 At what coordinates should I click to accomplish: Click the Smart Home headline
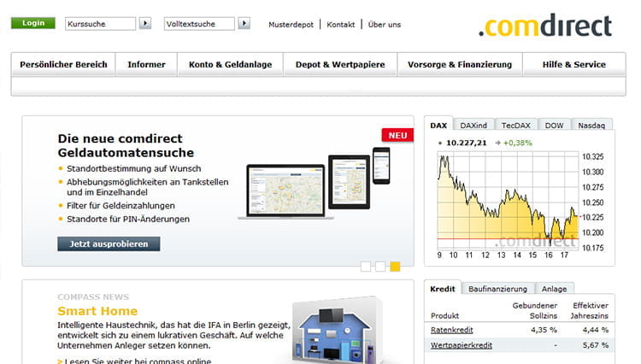click(97, 311)
